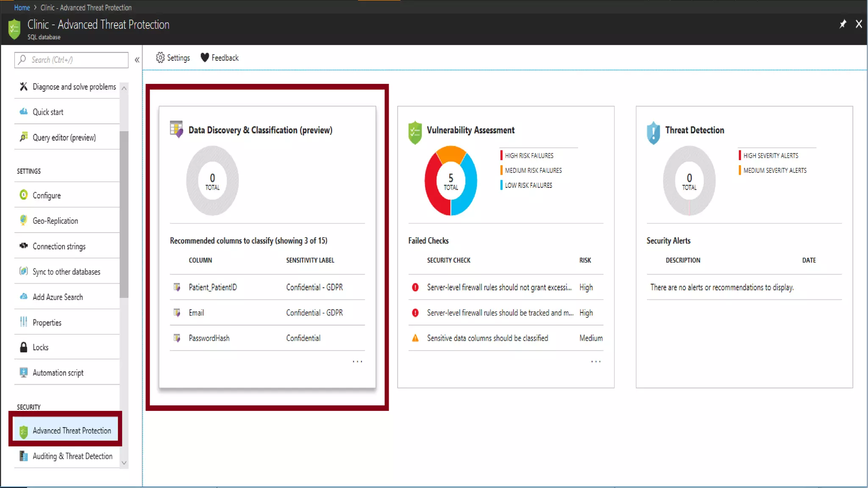This screenshot has height=488, width=868.
Task: Close the Advanced Threat Protection blade
Action: click(x=859, y=24)
